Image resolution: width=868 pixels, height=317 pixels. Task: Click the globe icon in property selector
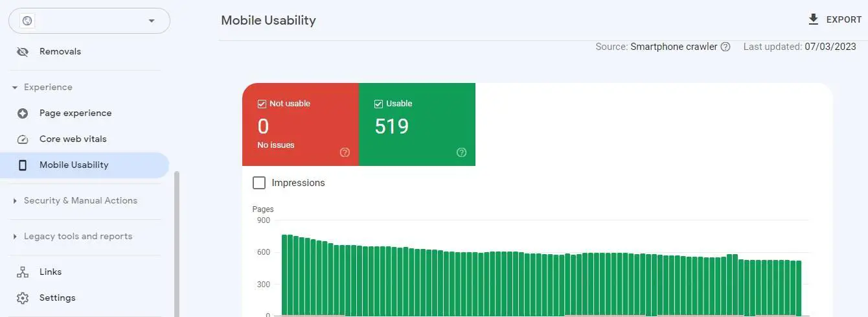(27, 21)
